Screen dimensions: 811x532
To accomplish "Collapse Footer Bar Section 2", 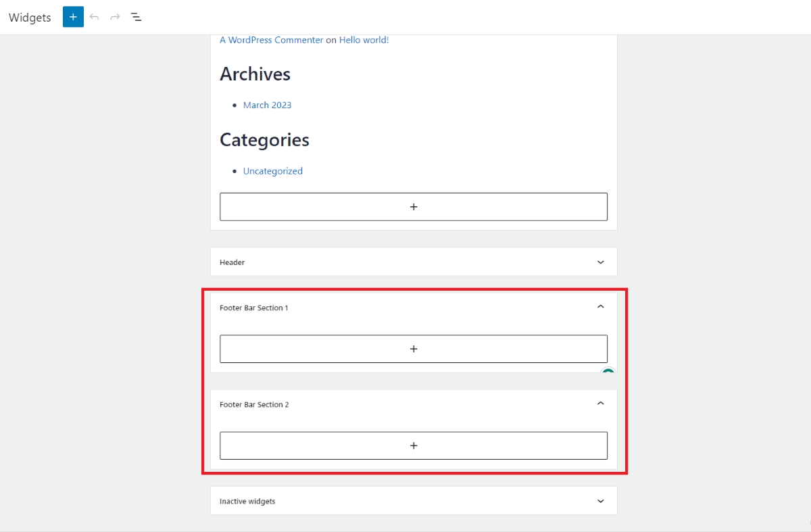I will (600, 404).
